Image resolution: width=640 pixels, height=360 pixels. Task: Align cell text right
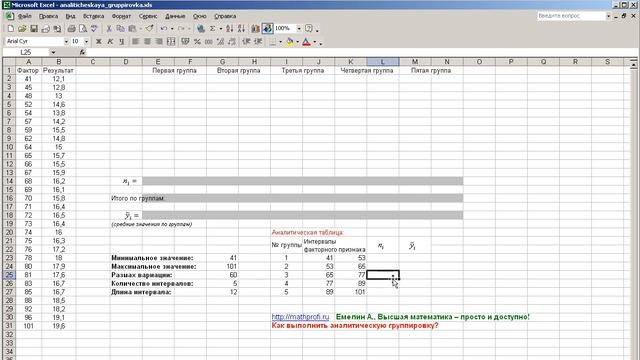pos(159,42)
